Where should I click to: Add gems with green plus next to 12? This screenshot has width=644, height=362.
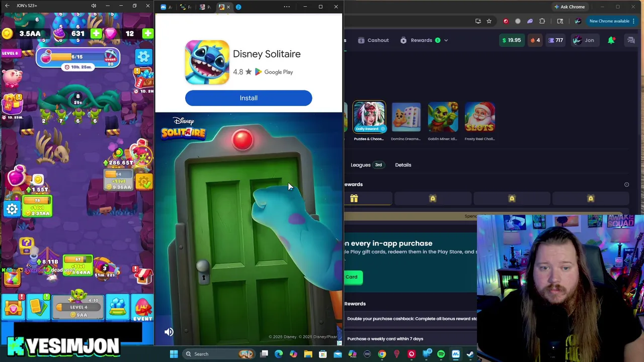(x=147, y=34)
